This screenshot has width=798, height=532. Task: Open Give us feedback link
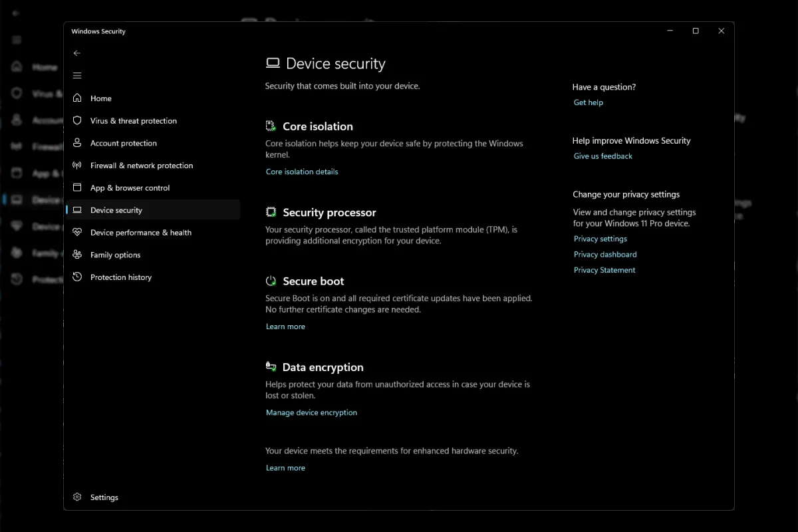point(603,156)
